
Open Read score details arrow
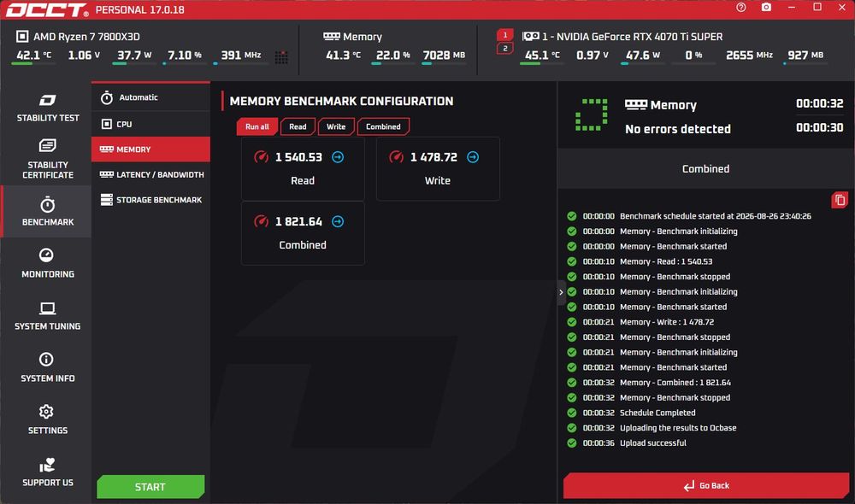point(338,157)
